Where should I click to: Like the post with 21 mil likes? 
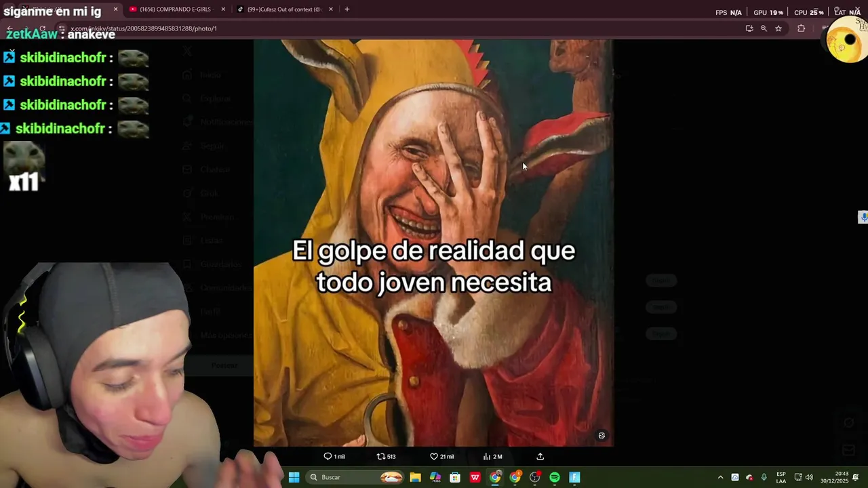click(x=442, y=457)
